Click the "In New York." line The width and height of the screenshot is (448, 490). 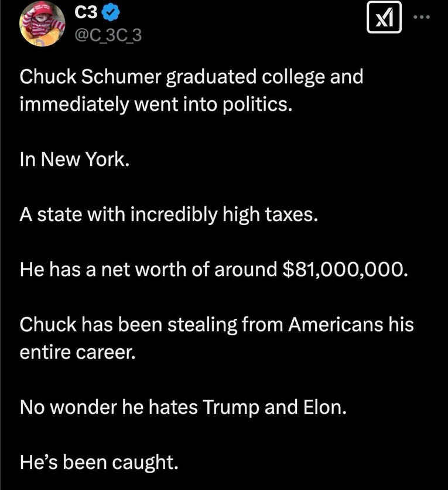73,161
